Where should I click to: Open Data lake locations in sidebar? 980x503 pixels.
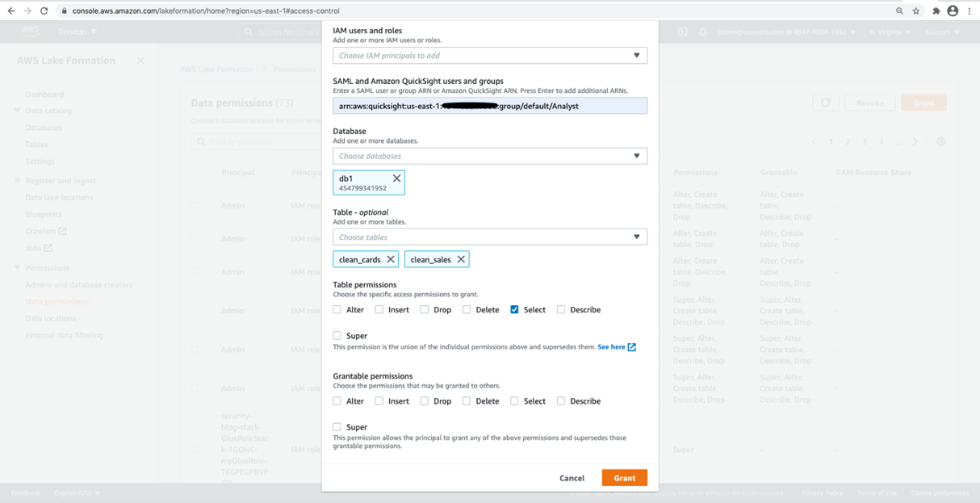(59, 197)
